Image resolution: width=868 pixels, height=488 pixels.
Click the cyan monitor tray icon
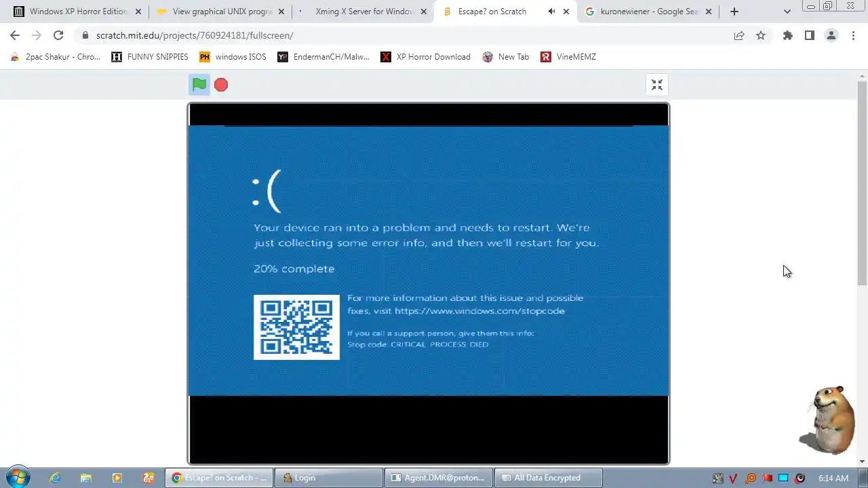pos(783,479)
